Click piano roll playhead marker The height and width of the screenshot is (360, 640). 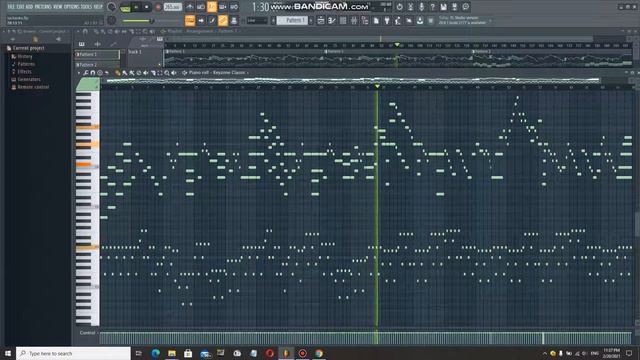tap(377, 86)
